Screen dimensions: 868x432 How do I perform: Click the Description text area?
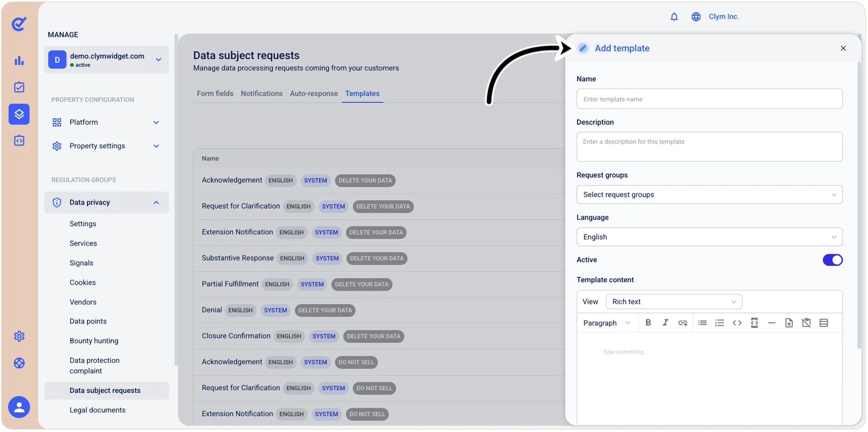(709, 147)
